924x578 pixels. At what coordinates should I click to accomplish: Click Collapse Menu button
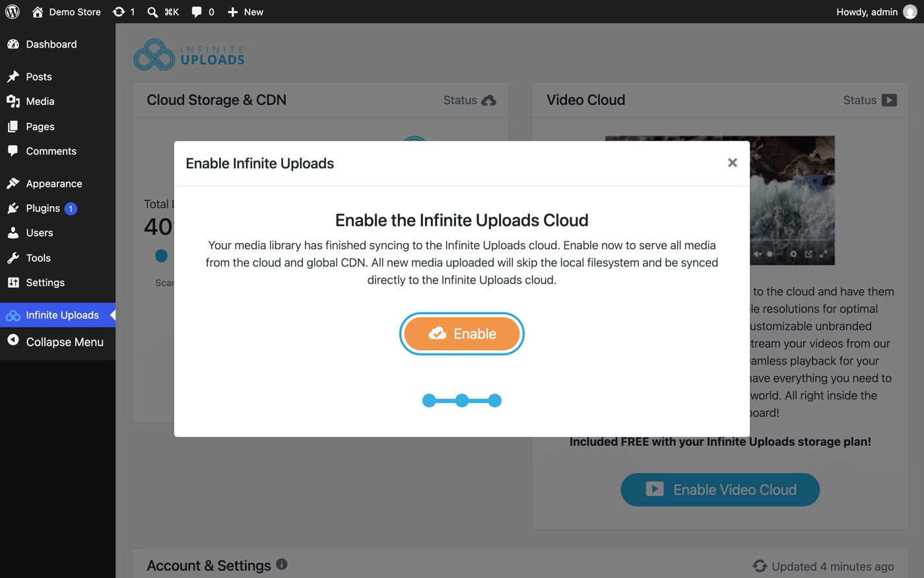click(57, 342)
